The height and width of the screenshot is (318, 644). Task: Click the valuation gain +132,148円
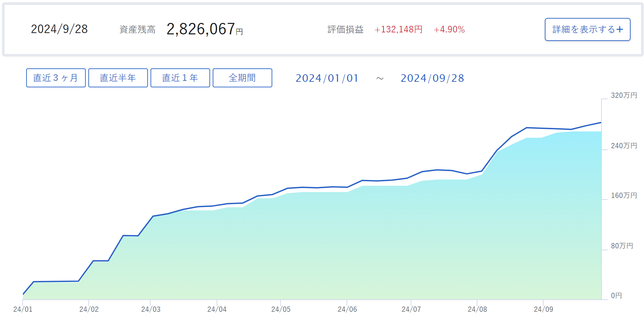pos(399,29)
